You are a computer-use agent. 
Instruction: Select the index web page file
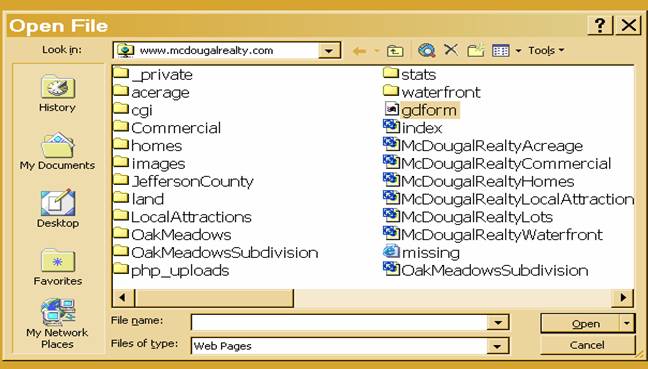pyautogui.click(x=413, y=128)
